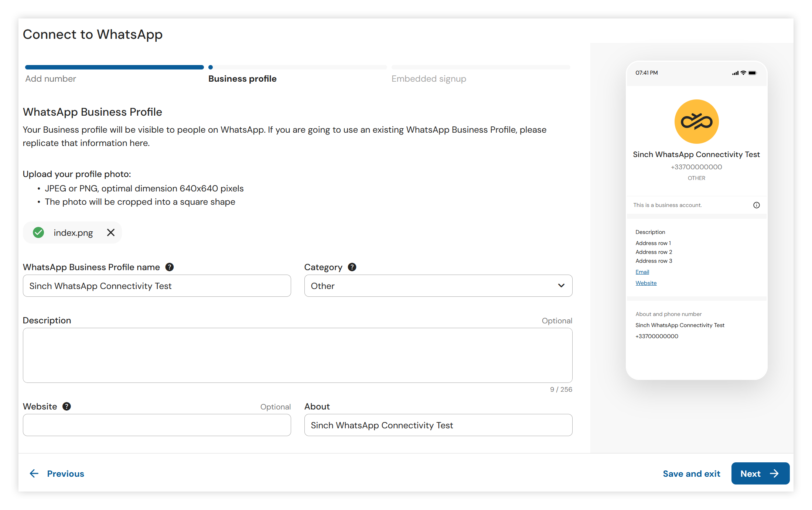
Task: Click the Business profile progress bar segment
Action: [298, 67]
